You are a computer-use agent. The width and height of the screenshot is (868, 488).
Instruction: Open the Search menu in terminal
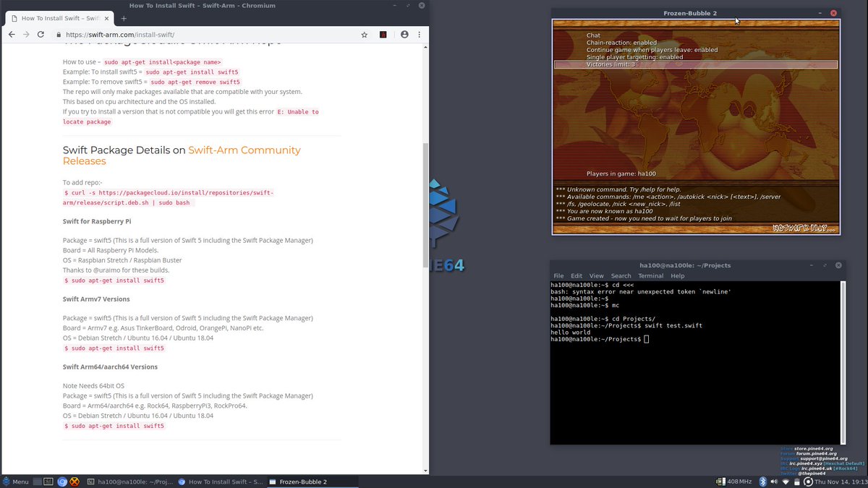621,275
